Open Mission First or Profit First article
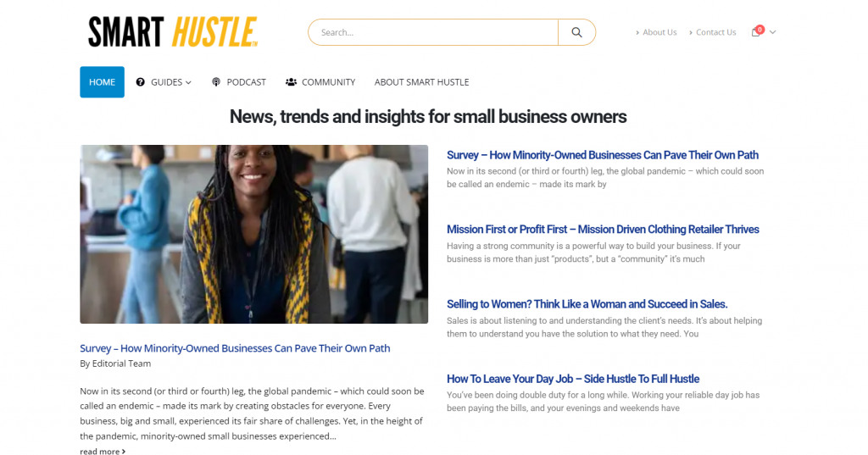 point(603,230)
